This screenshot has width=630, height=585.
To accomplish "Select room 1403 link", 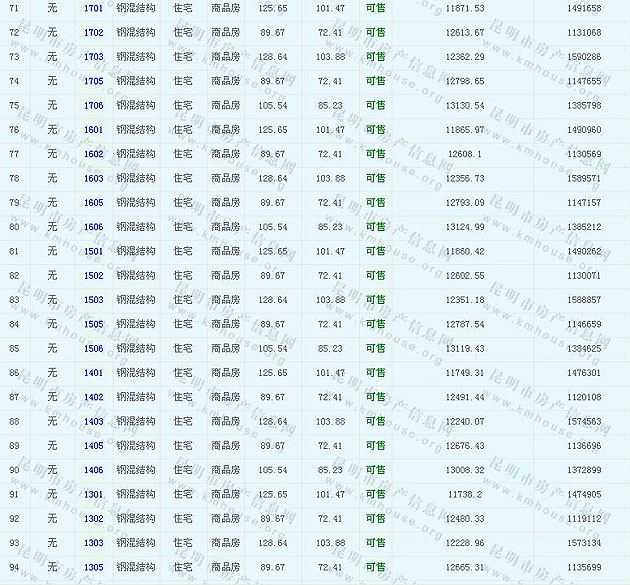I will (x=93, y=422).
